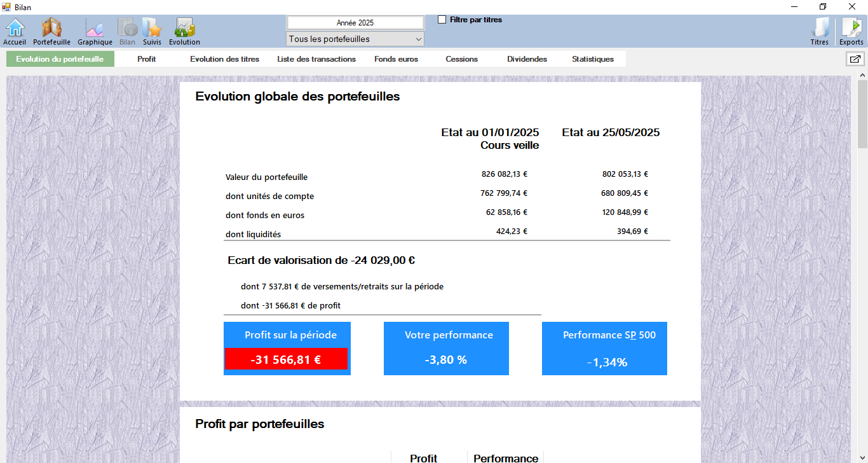868x463 pixels.
Task: Open the Suivis star icon
Action: [x=152, y=31]
